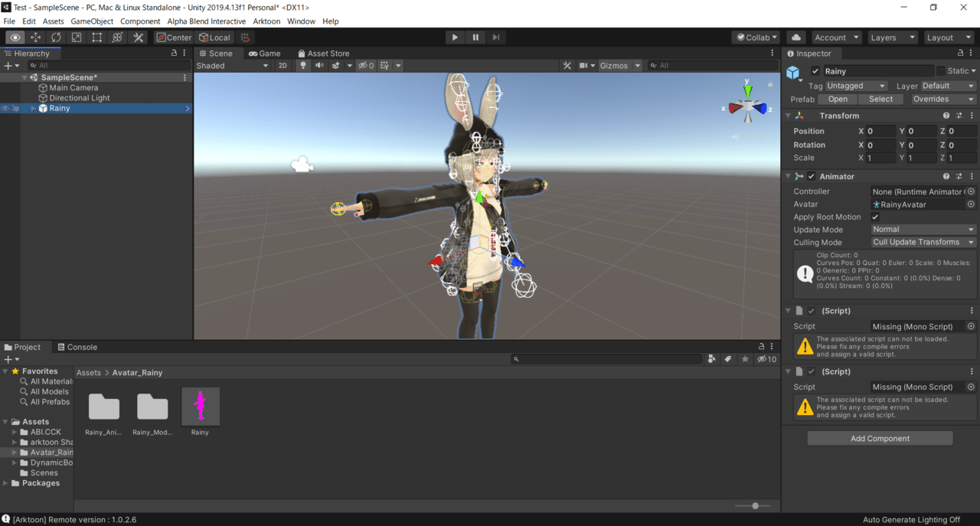This screenshot has height=526, width=980.
Task: Disable the Animator component checkbox
Action: point(812,176)
